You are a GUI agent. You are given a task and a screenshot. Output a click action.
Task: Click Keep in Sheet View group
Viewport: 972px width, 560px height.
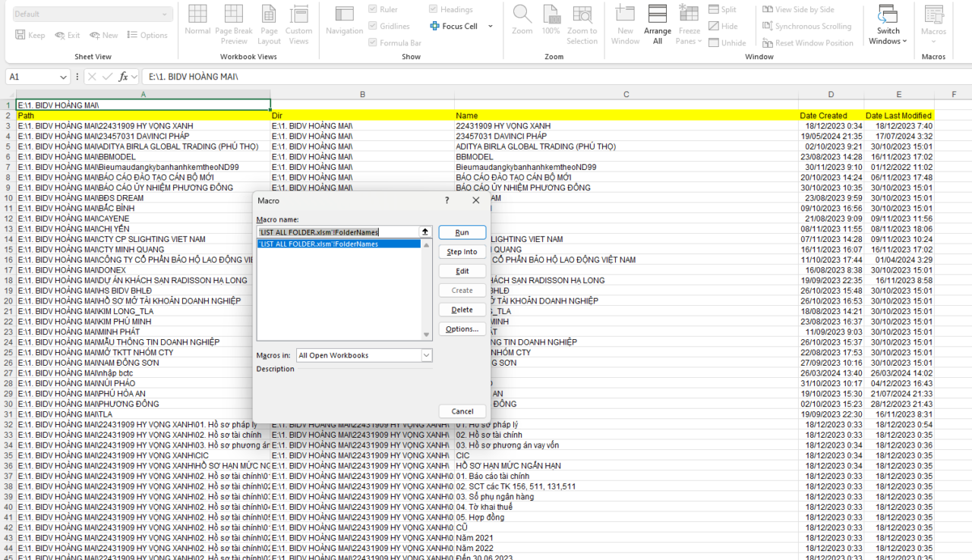30,36
